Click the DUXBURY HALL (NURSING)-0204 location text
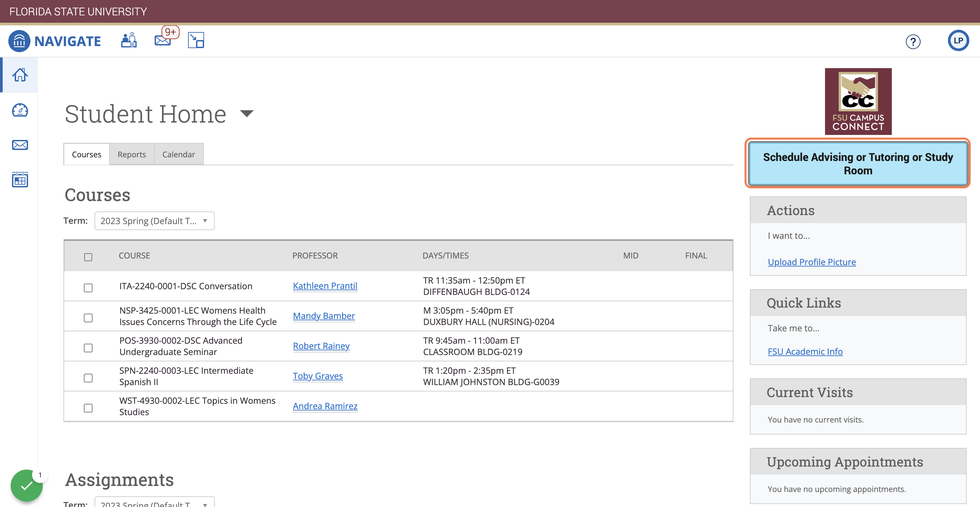This screenshot has height=507, width=980. pyautogui.click(x=488, y=322)
